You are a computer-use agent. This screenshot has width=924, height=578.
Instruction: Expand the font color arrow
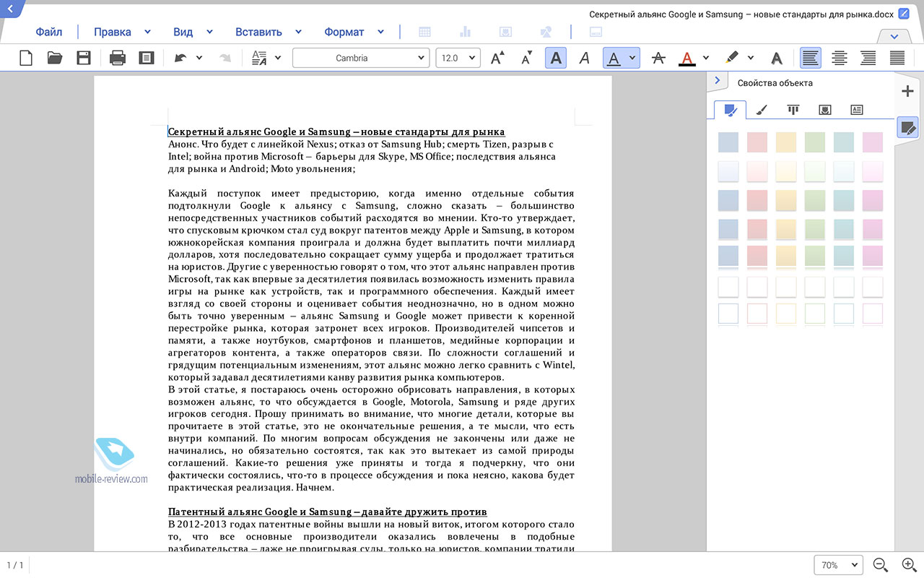pyautogui.click(x=706, y=58)
